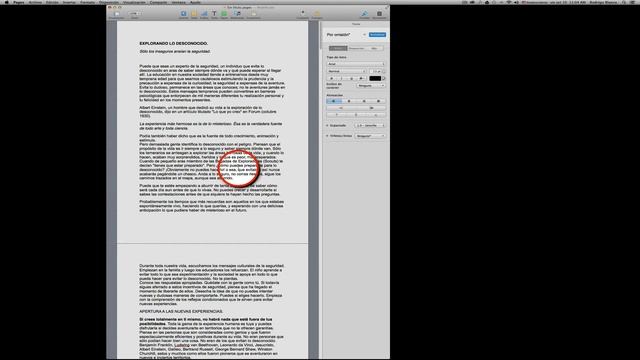The image size is (640, 360).
Task: Click the Consejos tips toolbar icon
Action: point(317,14)
